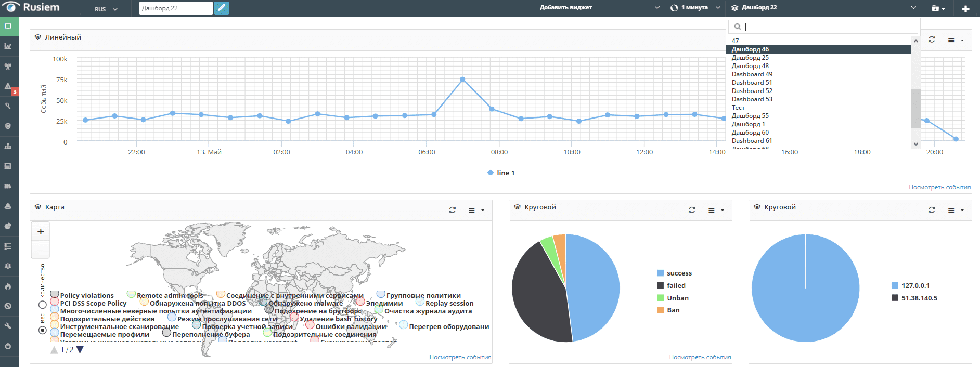The image size is (980, 367).
Task: Toggle line 1 series in legend
Action: [501, 173]
